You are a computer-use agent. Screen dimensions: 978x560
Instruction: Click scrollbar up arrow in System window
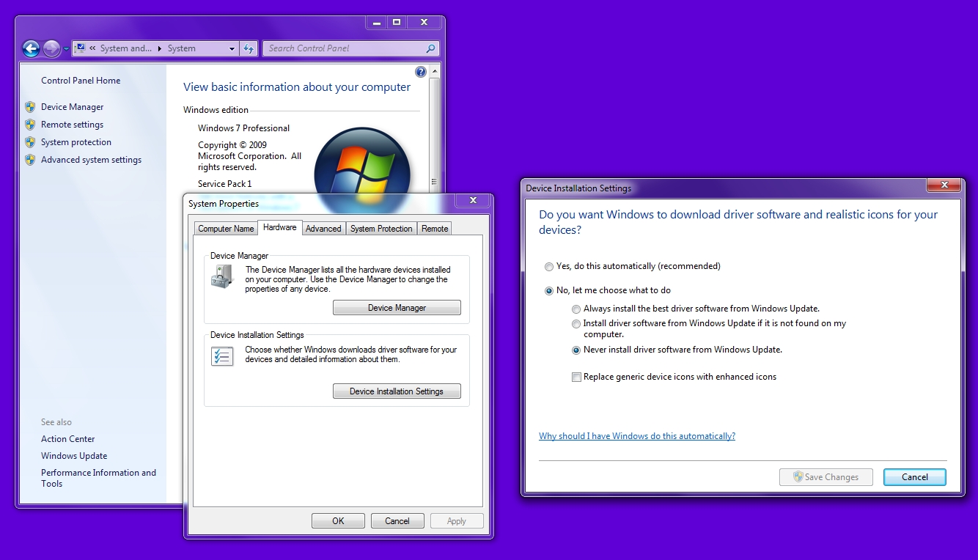tap(434, 72)
